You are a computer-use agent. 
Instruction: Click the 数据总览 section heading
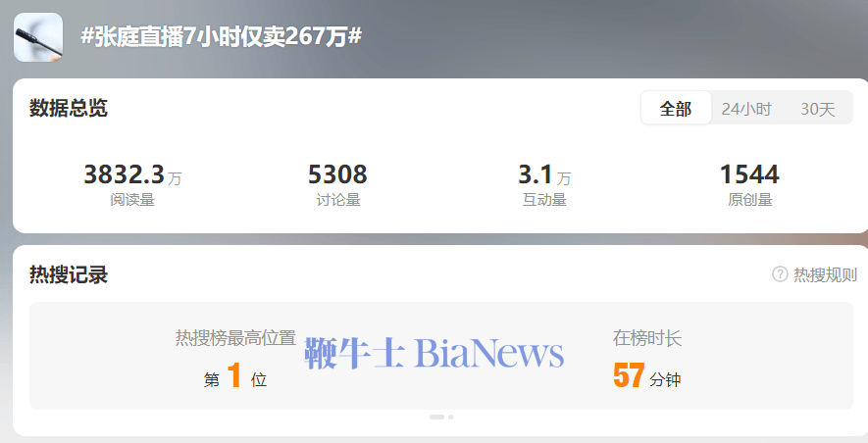click(x=68, y=108)
